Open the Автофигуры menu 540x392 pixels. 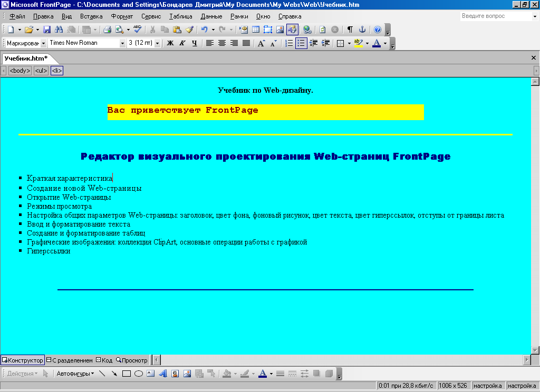(x=75, y=374)
